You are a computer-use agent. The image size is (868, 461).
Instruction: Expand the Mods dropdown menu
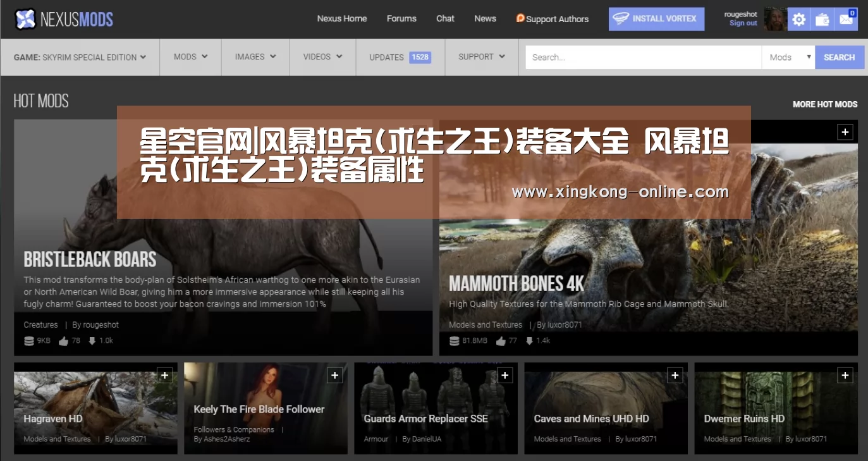[191, 57]
